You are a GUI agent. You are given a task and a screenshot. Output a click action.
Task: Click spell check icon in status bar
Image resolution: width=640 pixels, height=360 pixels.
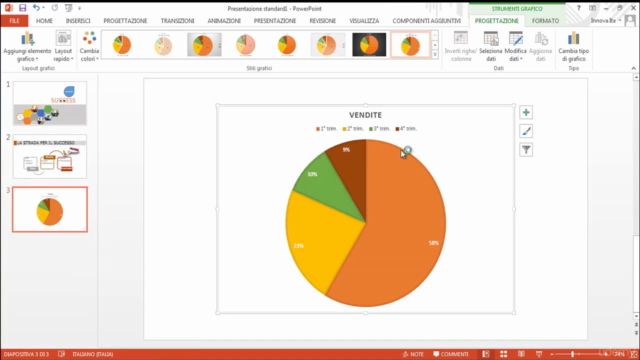tap(61, 354)
